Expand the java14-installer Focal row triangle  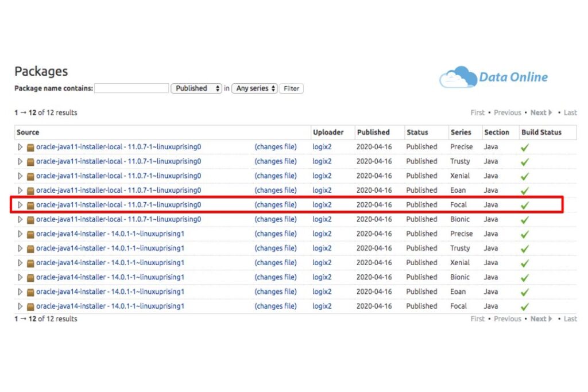click(20, 306)
